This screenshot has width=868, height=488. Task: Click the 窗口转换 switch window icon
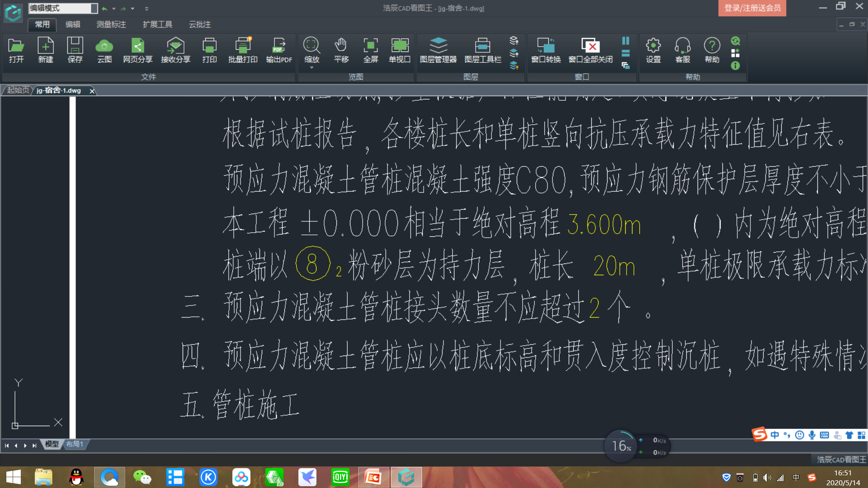point(546,50)
